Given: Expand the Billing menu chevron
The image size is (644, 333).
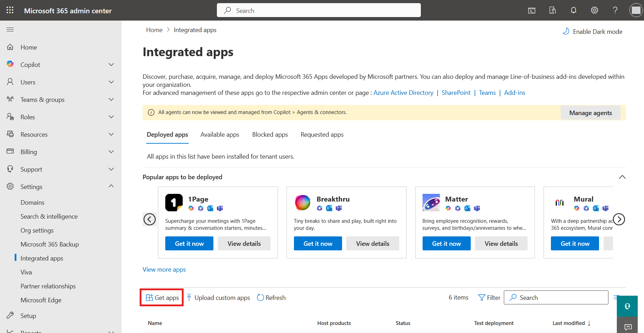Looking at the screenshot, I should (x=111, y=152).
